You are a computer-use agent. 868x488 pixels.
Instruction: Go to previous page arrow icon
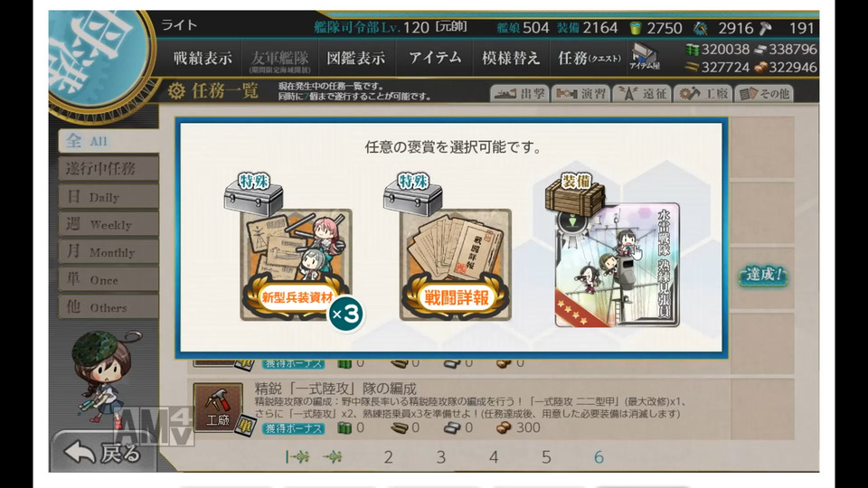coord(333,457)
